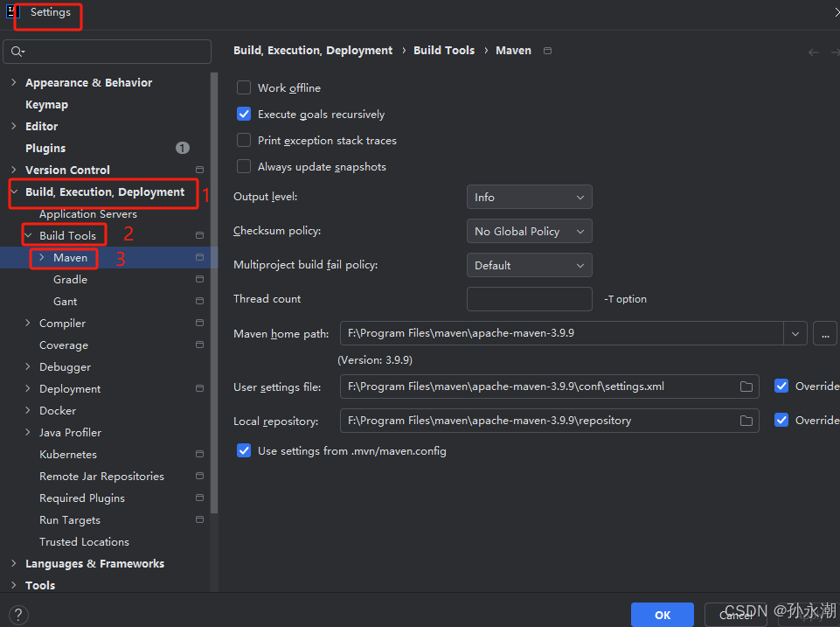Click inside the Thread count field
Viewport: 840px width, 627px height.
click(529, 298)
